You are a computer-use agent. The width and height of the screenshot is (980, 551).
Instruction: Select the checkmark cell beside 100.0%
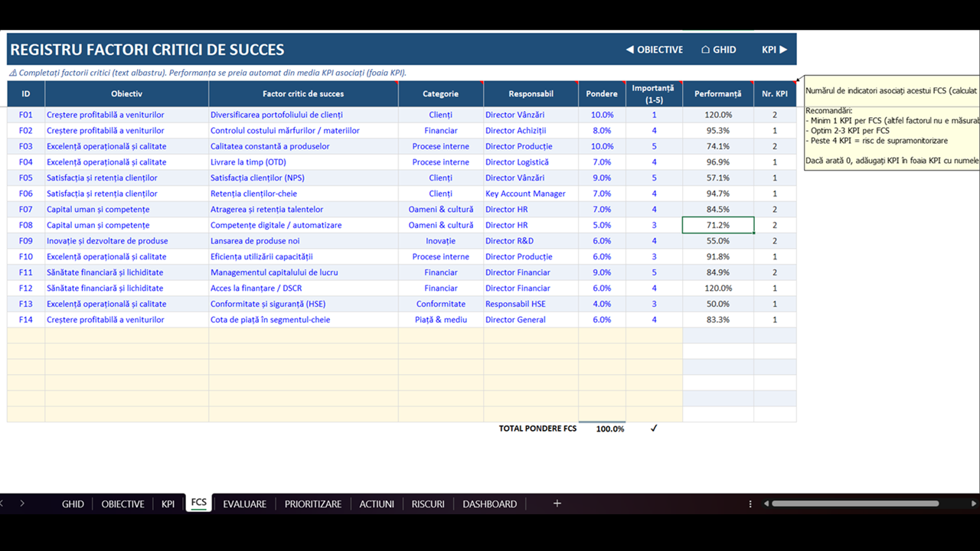coord(655,429)
